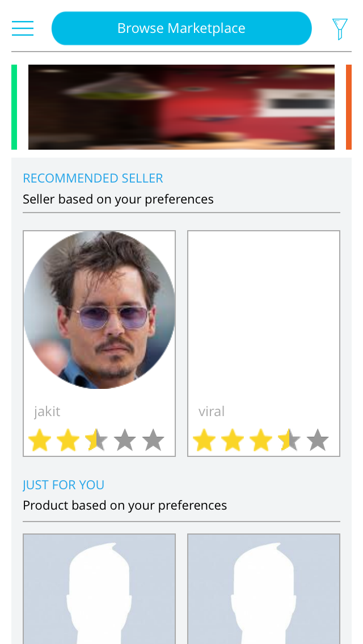Screen dimensions: 363x644
Task: Tap viral's second yellow star
Action: tap(233, 440)
